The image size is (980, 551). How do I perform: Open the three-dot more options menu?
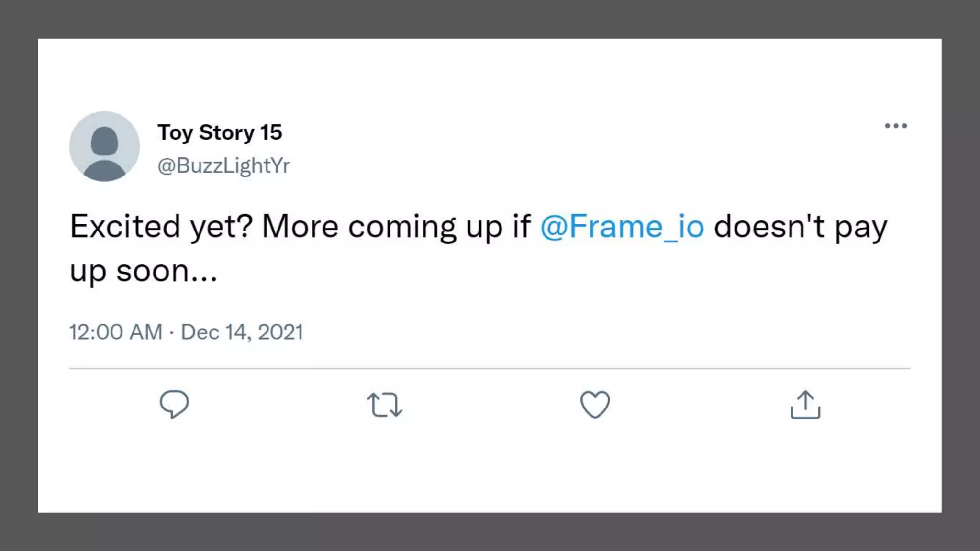click(x=896, y=126)
